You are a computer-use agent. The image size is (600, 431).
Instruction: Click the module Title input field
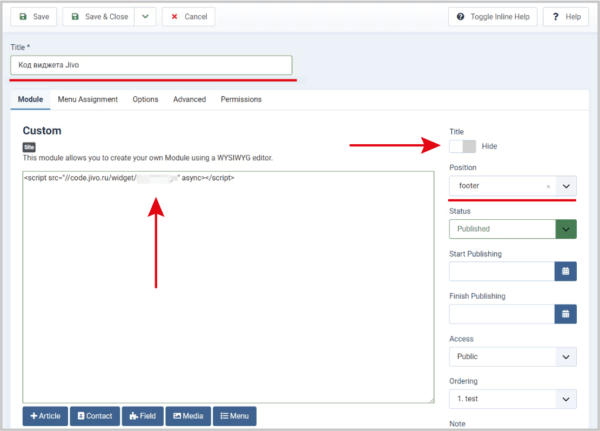152,65
